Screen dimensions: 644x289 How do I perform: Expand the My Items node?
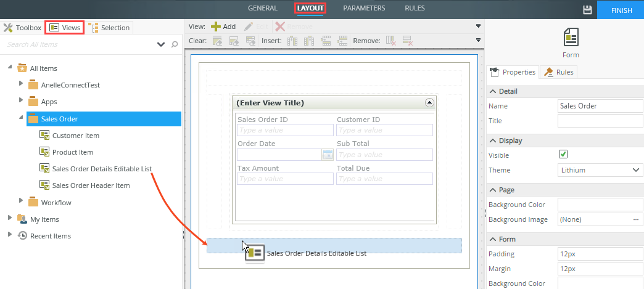pos(10,217)
